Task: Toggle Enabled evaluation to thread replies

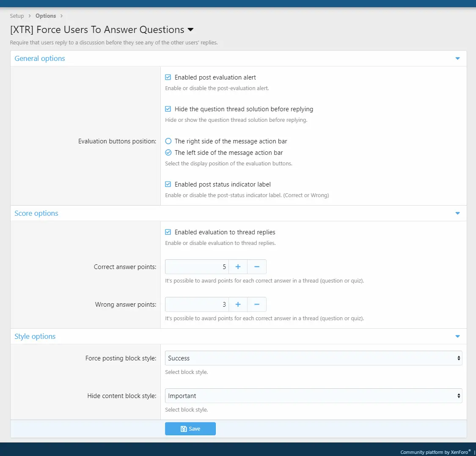Action: 168,232
